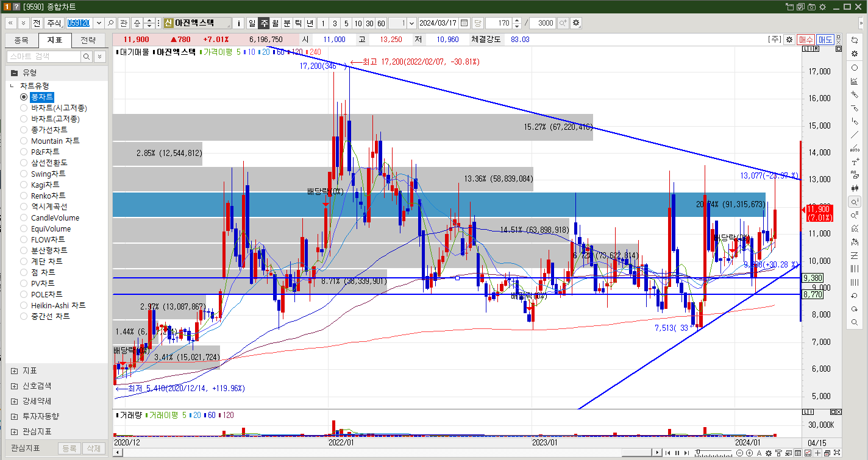Screen dimensions: 868x460
Task: Open the right toolbar settings gear
Action: pyautogui.click(x=855, y=54)
